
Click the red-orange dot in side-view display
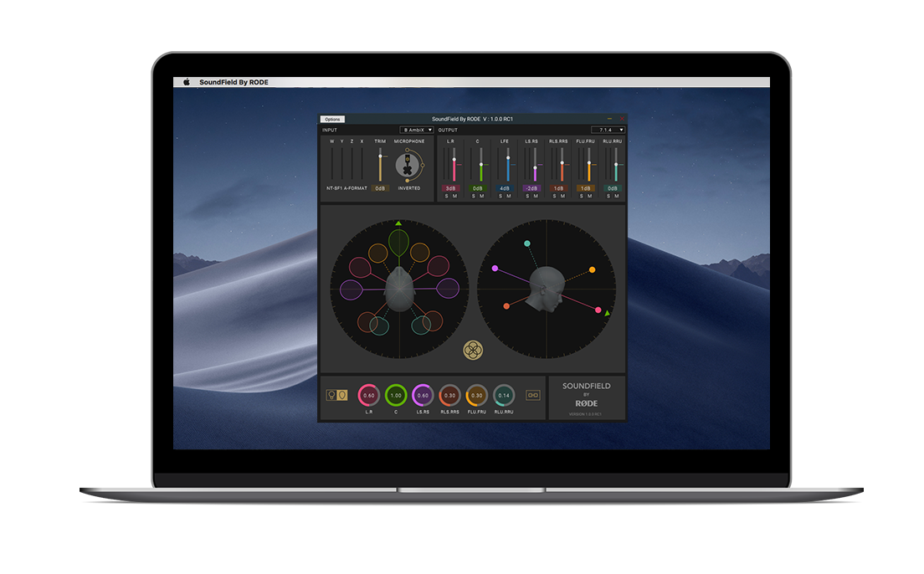pyautogui.click(x=506, y=306)
